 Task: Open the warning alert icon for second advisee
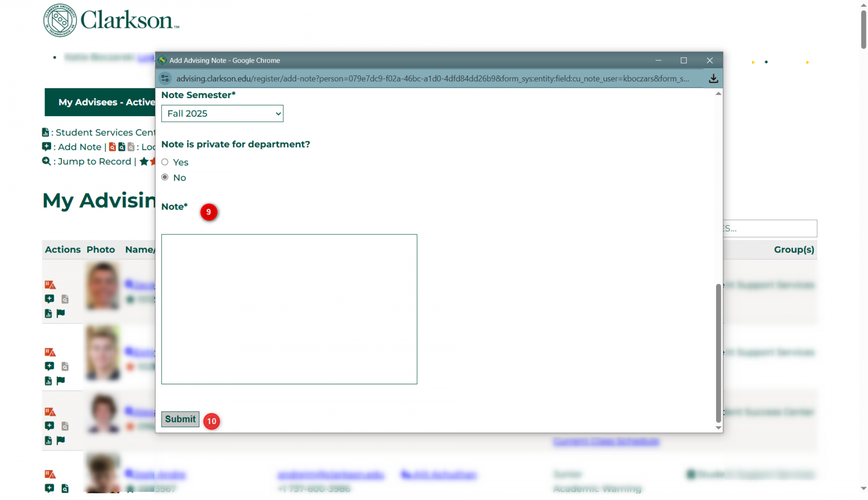[x=50, y=352]
